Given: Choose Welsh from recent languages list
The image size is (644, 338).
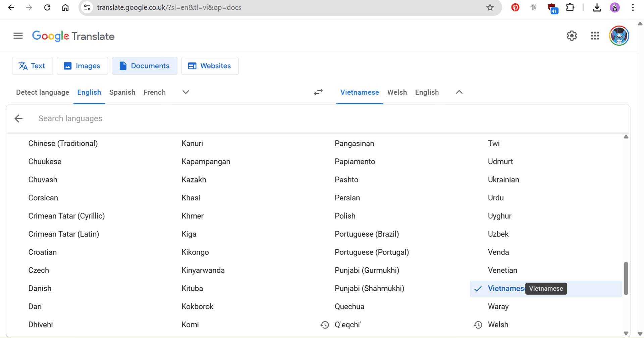Looking at the screenshot, I should (498, 325).
